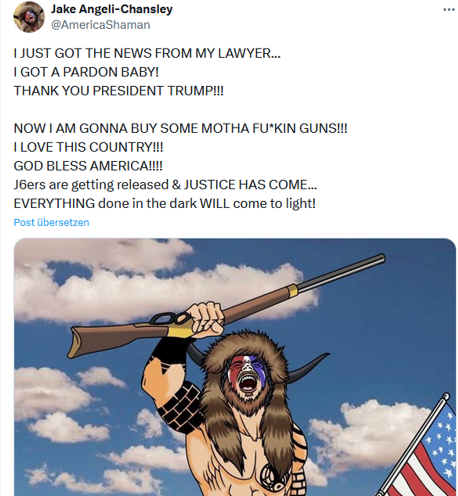Click the 'EVERYTHING done in the dark' line
The height and width of the screenshot is (496, 458).
[x=165, y=203]
